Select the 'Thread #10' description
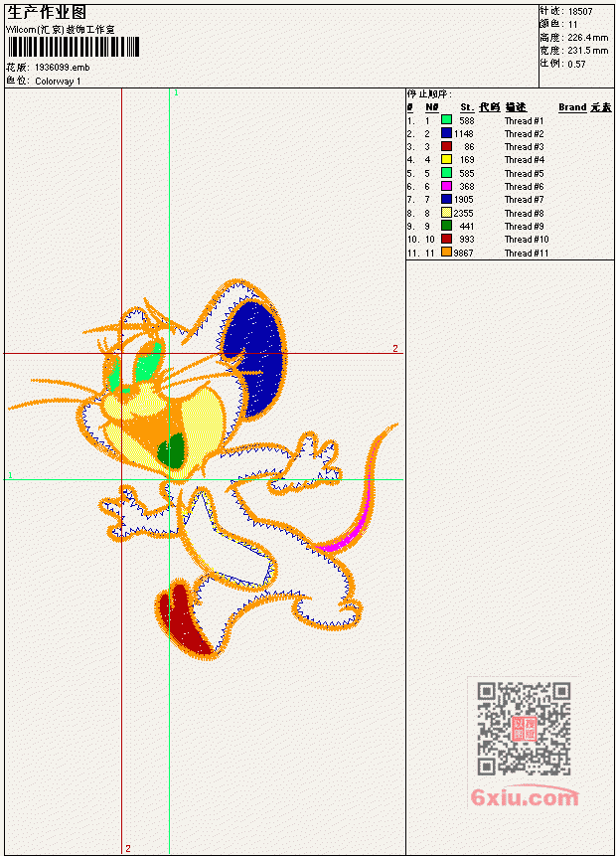Screen dimensions: 616x856 [x=527, y=240]
